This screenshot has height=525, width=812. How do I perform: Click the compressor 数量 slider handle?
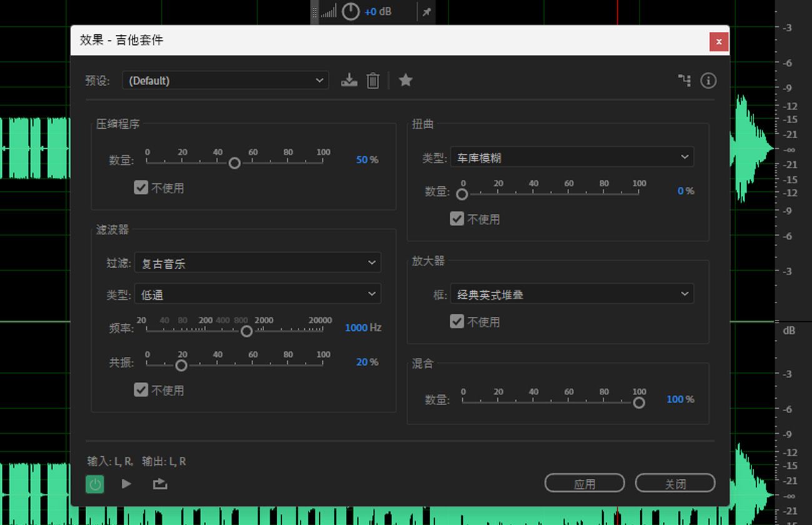[x=234, y=163]
